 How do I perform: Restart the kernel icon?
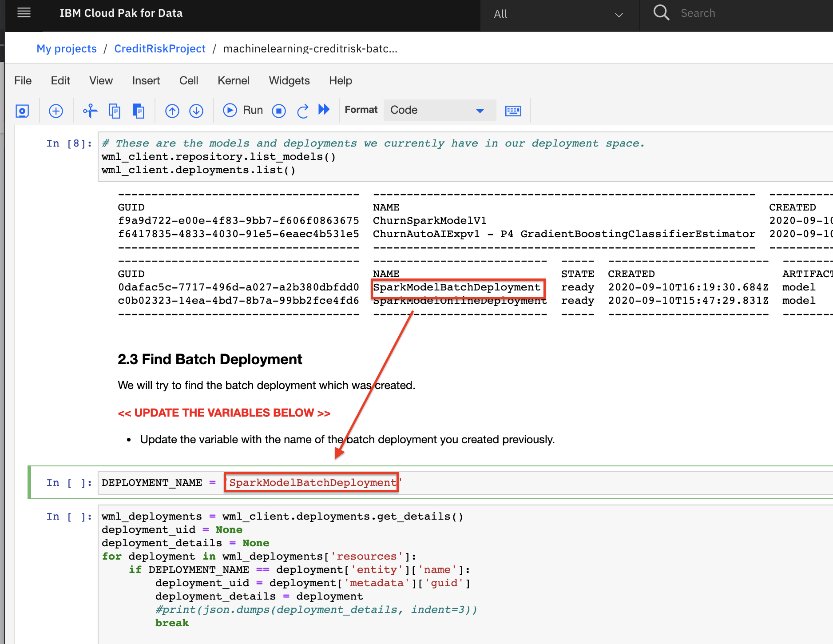[303, 111]
